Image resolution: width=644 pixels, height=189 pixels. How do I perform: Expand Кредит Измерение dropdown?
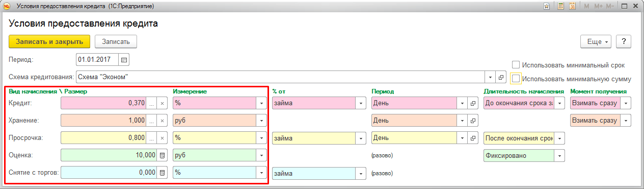tap(262, 103)
